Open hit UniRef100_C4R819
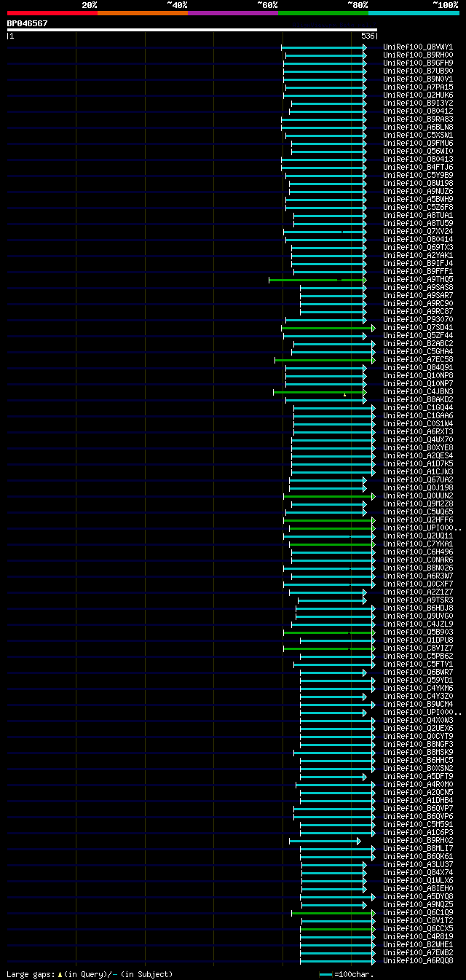Screen dimensions: 466x980 pyautogui.click(x=418, y=936)
